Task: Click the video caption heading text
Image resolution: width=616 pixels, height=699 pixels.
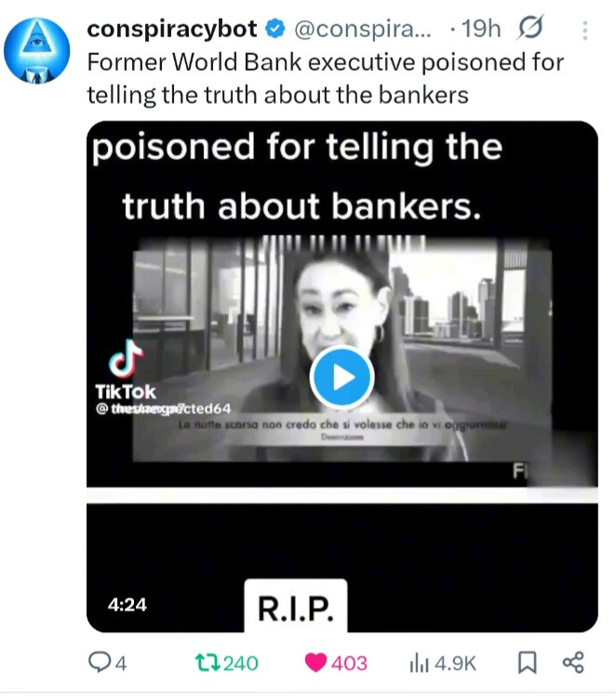Action: click(298, 176)
